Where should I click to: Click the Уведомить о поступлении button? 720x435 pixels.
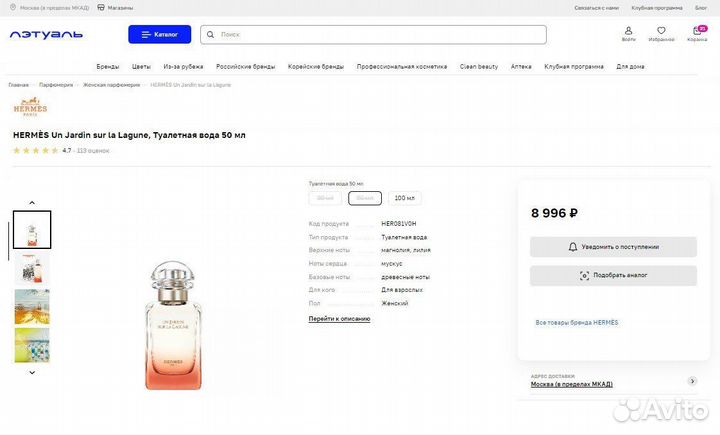(613, 246)
